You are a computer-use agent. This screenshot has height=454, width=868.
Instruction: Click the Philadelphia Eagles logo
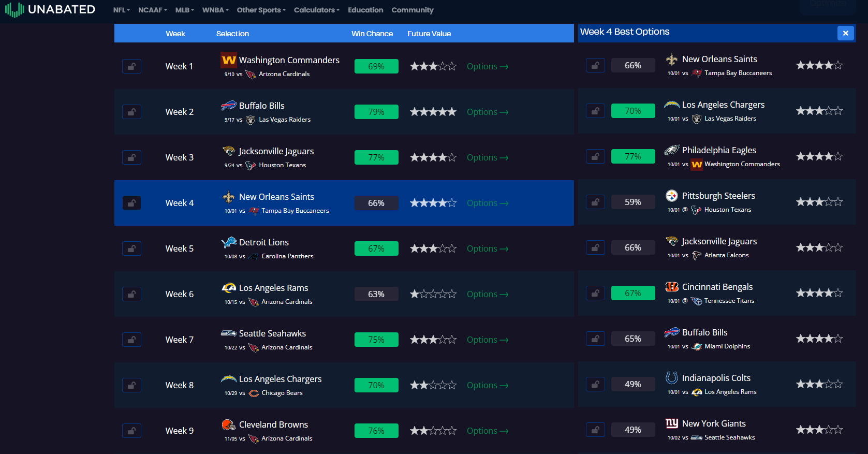coord(672,150)
